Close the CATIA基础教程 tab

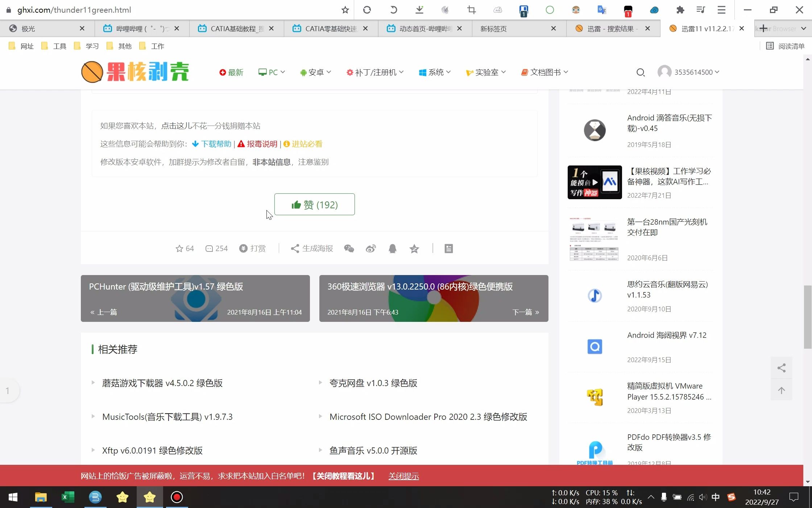tap(271, 28)
